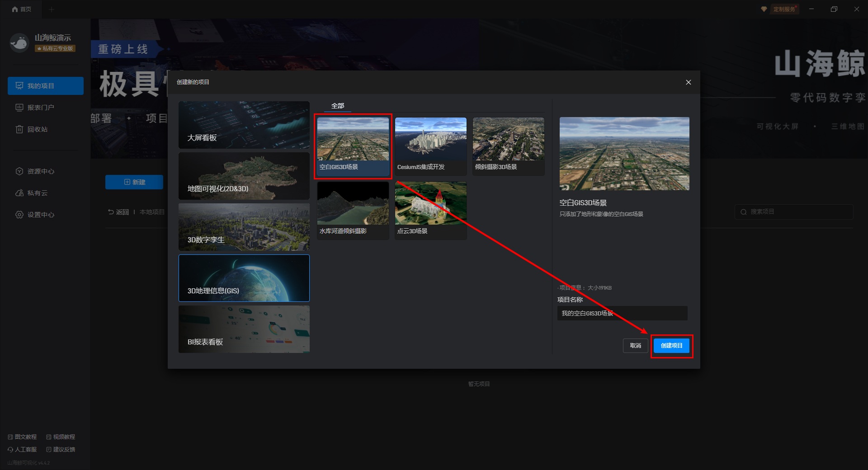Pick the BI报表看板 category
Screen dimensions: 868x470
(244, 329)
